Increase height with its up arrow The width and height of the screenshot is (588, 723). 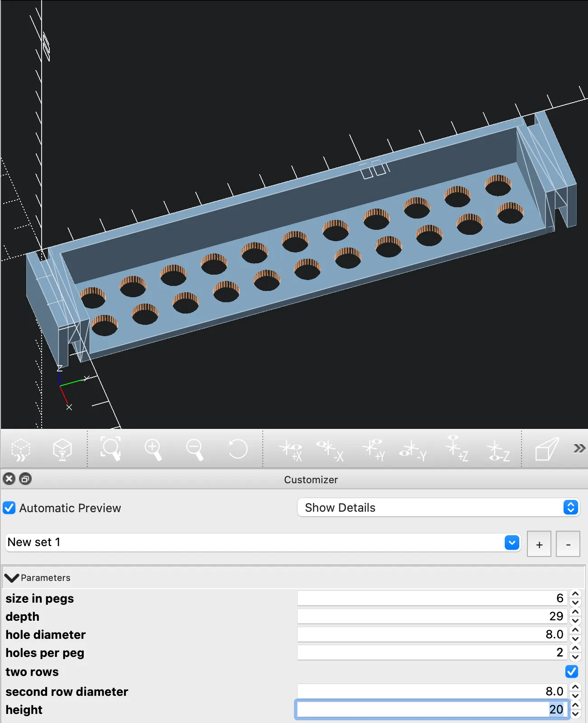click(575, 705)
